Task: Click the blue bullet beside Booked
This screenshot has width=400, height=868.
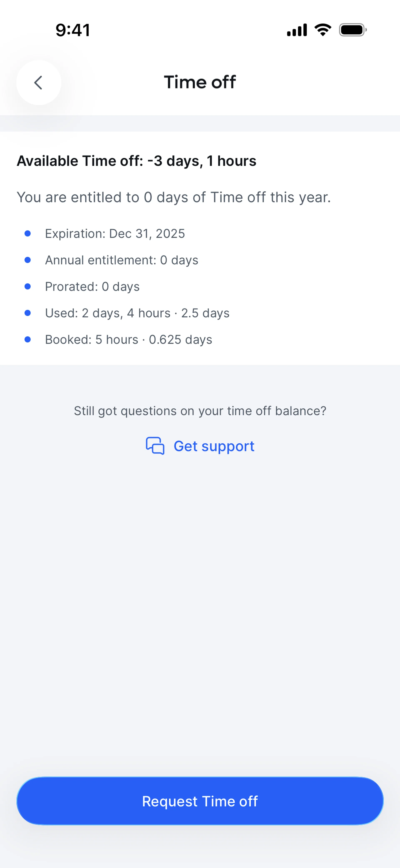Action: 28,339
